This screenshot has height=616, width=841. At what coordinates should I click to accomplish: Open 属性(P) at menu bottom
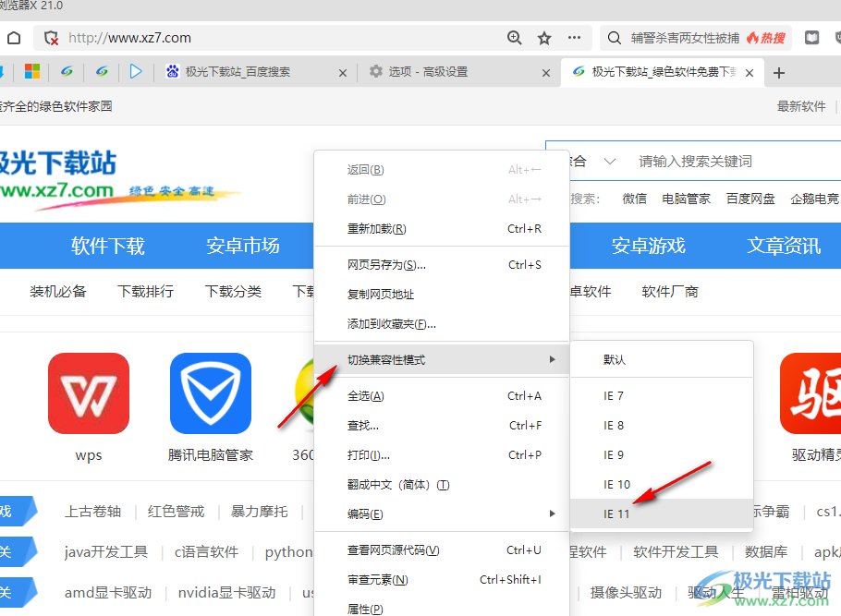click(442, 609)
